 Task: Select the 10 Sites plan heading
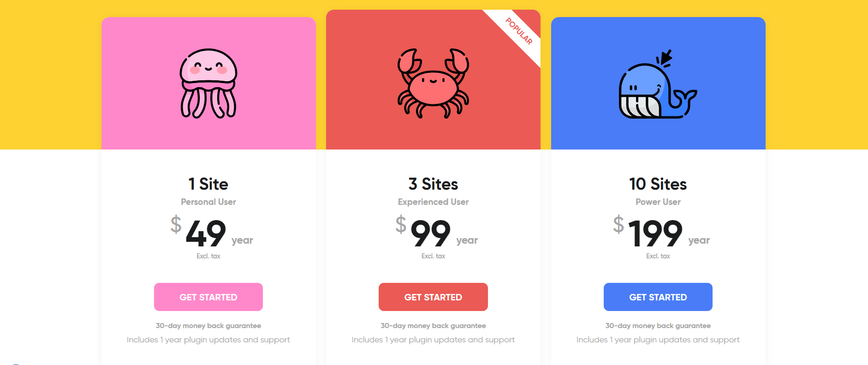pyautogui.click(x=658, y=184)
